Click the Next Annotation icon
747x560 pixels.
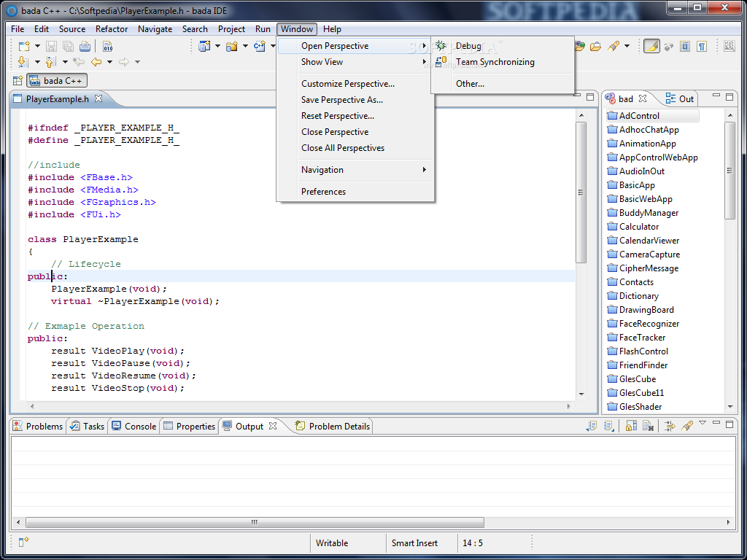[x=22, y=62]
